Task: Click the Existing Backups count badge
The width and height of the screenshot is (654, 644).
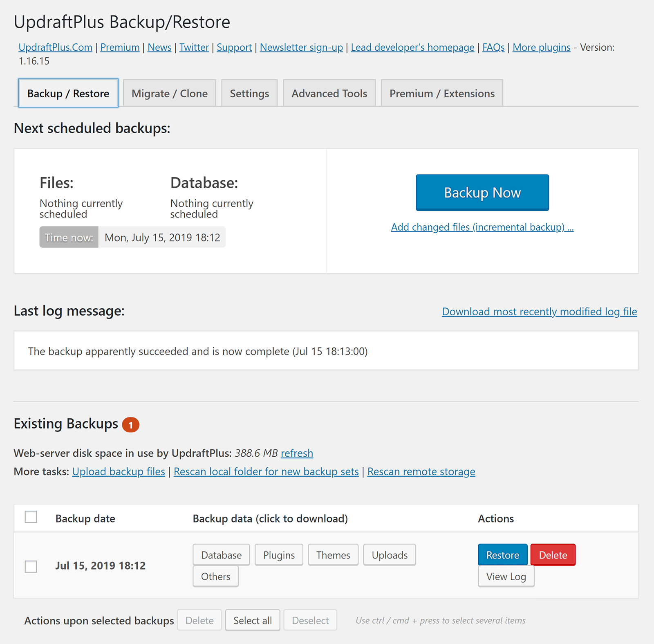Action: (131, 425)
